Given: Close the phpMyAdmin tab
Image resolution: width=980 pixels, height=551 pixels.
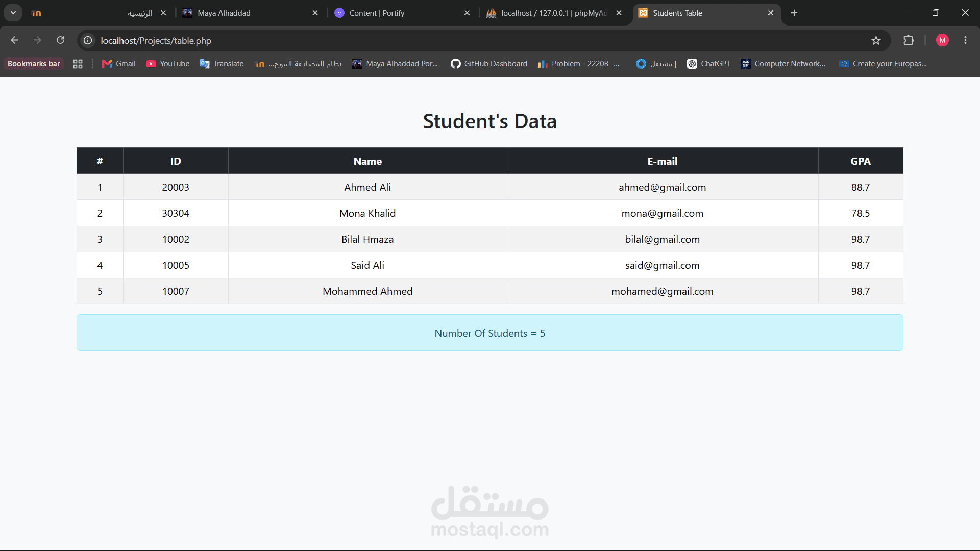Looking at the screenshot, I should [619, 13].
